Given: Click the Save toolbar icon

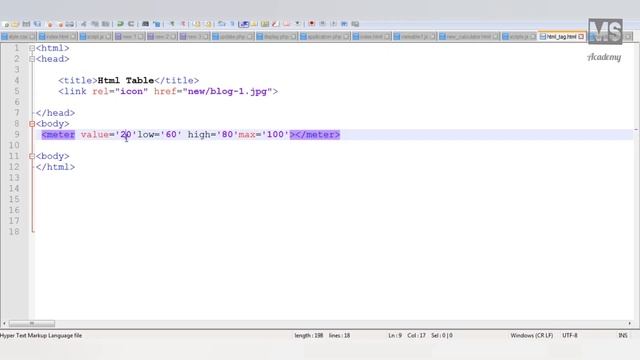Looking at the screenshot, I should point(26,24).
